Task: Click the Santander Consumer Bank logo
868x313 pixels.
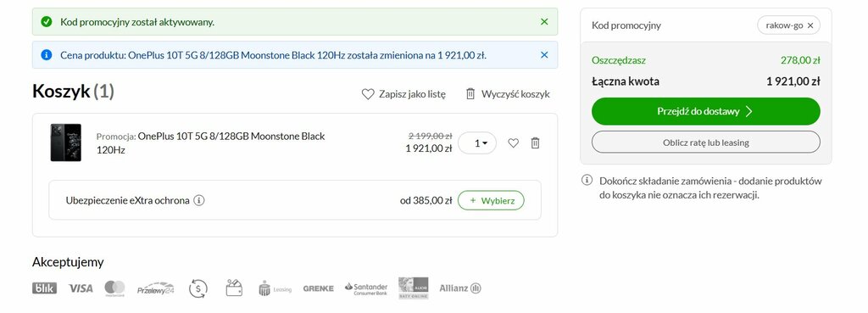Action: tap(366, 288)
